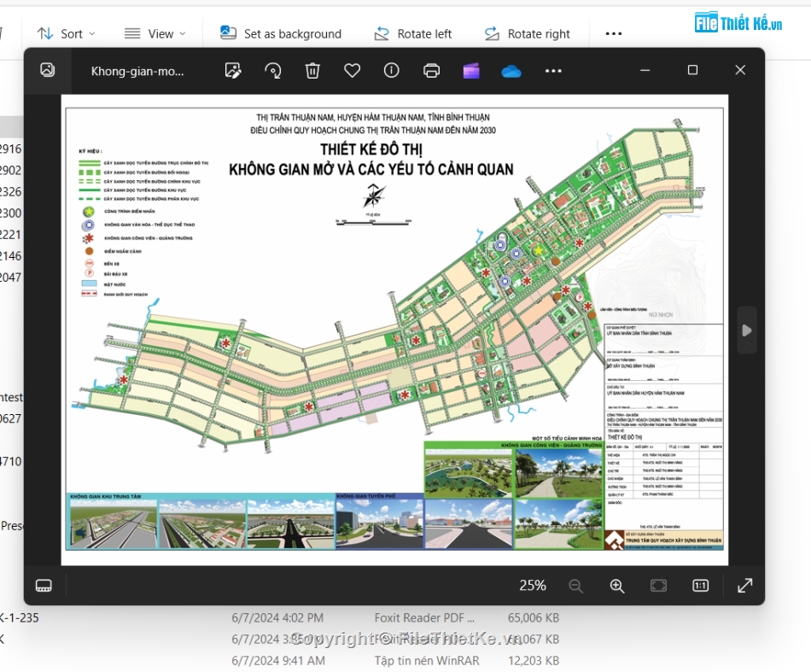811x672 pixels.
Task: Click the 25% zoom level value
Action: coord(533,586)
